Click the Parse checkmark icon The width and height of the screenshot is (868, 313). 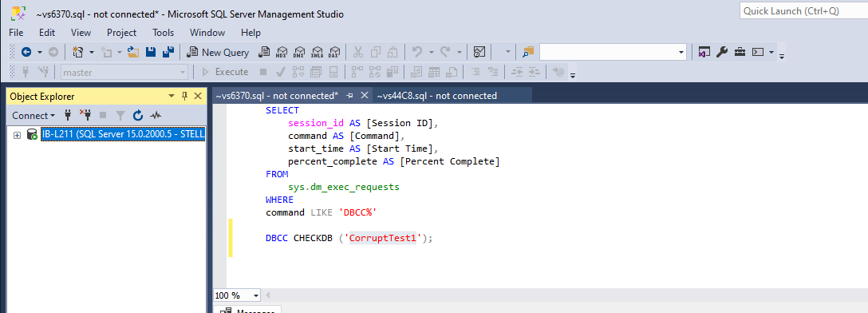(281, 72)
